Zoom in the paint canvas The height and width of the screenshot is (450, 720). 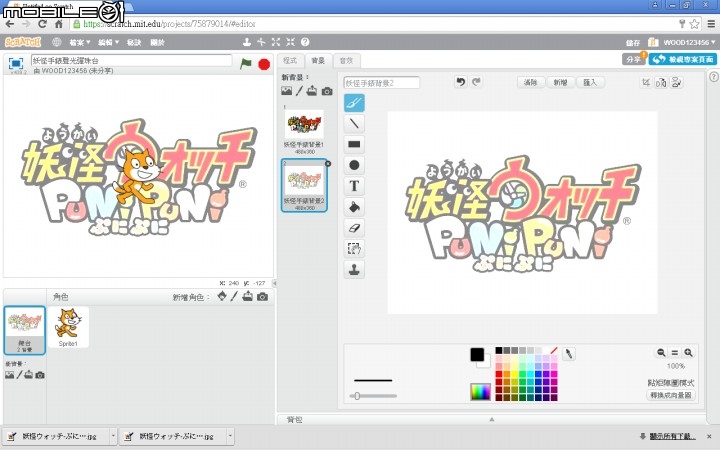click(688, 353)
